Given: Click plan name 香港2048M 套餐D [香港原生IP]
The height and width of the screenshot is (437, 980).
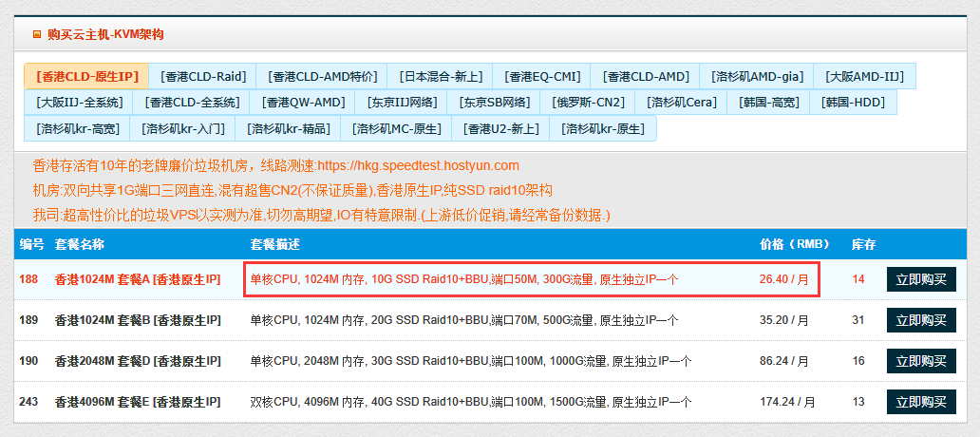Looking at the screenshot, I should tap(138, 361).
